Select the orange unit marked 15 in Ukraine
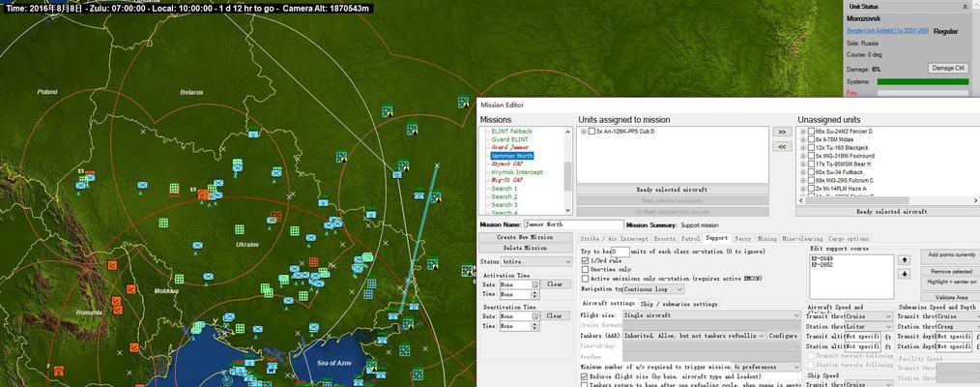Image resolution: width=980 pixels, height=387 pixels. click(x=203, y=194)
